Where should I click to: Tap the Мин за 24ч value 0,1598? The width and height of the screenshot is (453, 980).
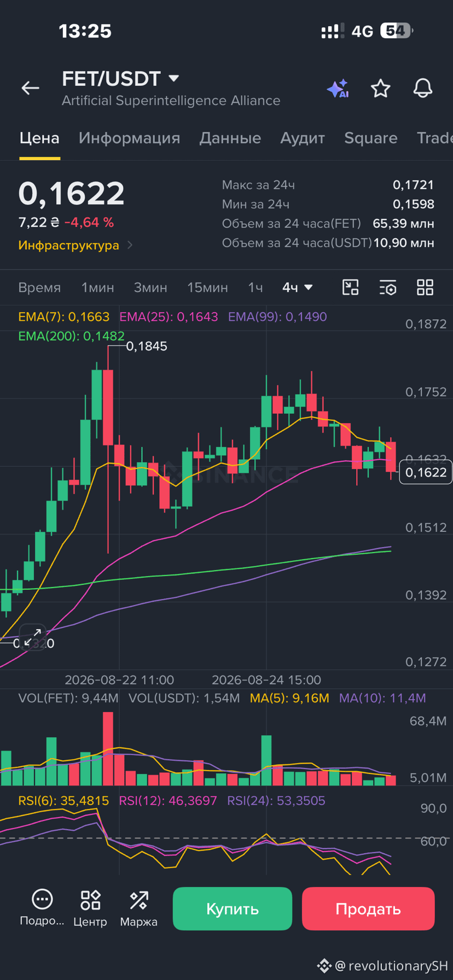(413, 204)
